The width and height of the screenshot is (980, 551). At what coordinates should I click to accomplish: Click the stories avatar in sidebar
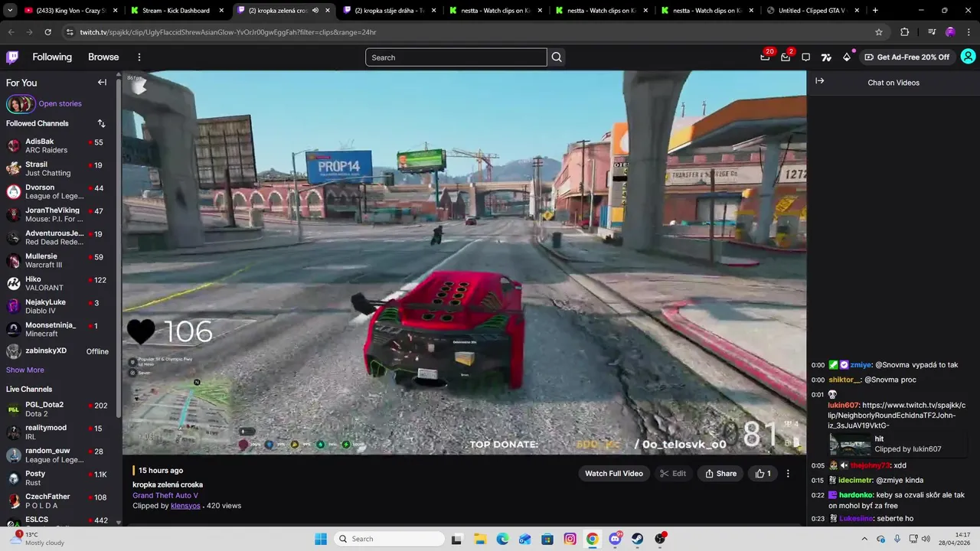[x=21, y=104]
